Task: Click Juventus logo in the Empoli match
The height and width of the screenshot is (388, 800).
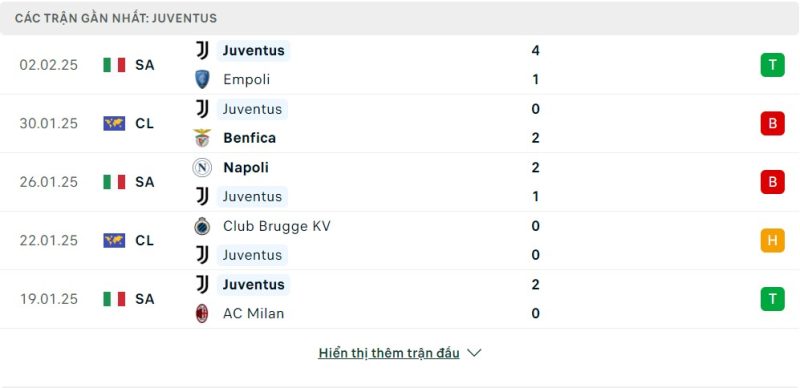Action: tap(202, 51)
